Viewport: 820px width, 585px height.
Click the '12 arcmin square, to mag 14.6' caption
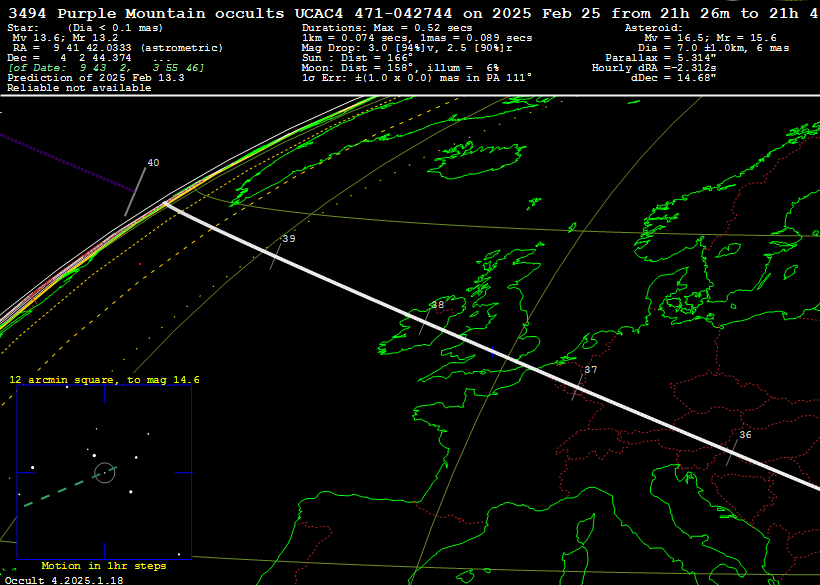click(104, 380)
